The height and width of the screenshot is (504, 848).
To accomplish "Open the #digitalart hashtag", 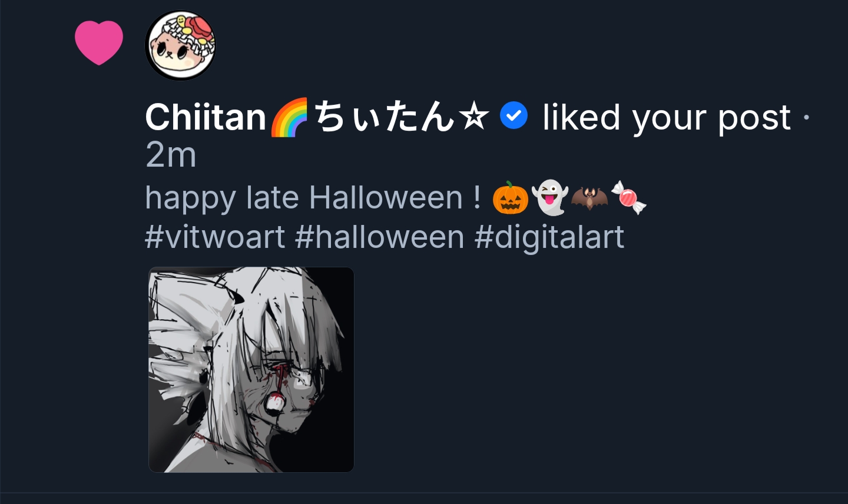I will click(x=549, y=237).
